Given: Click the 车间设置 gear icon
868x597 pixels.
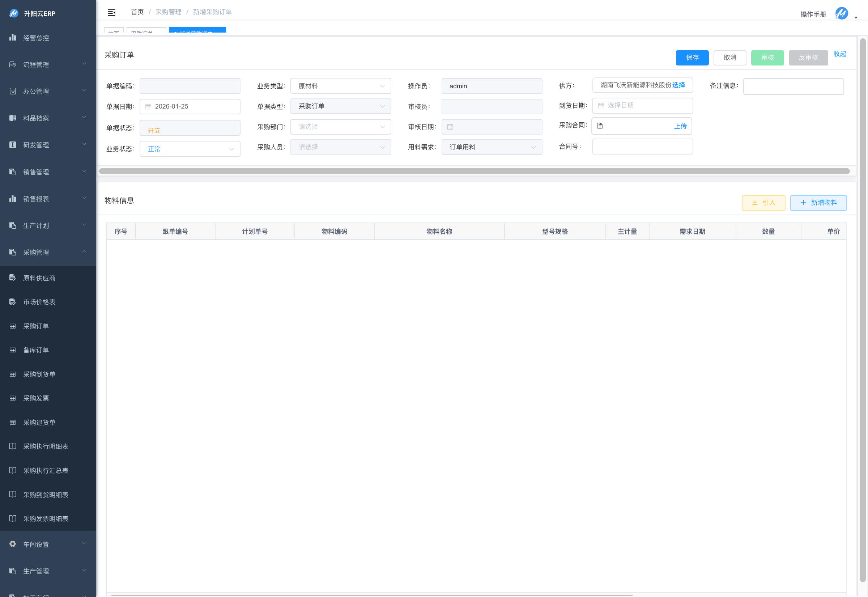Looking at the screenshot, I should (x=13, y=544).
